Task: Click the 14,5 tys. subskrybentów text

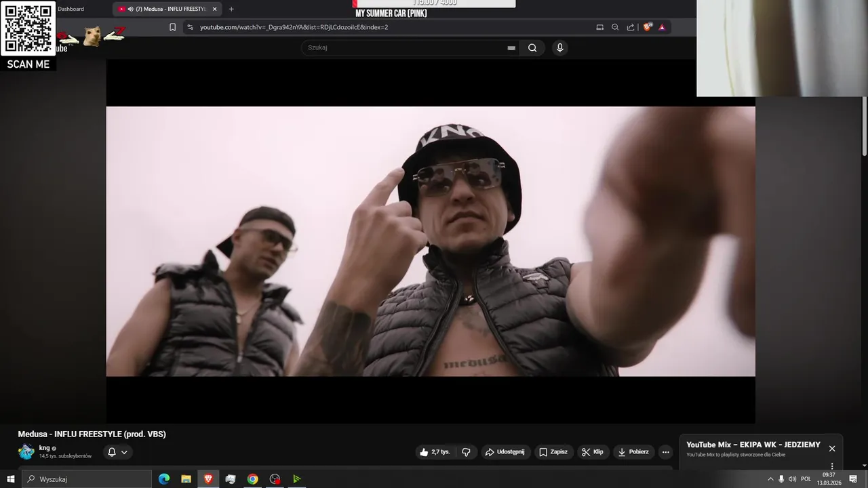Action: click(65, 456)
